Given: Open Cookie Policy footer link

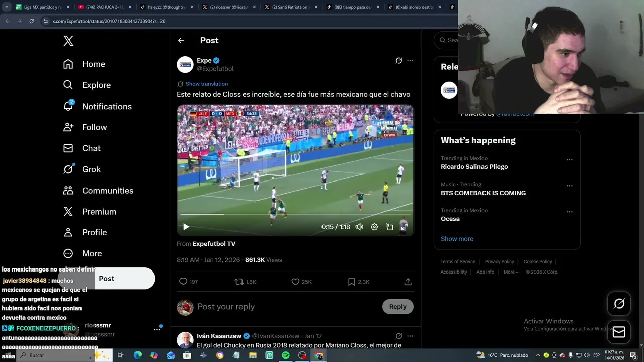Looking at the screenshot, I should point(537,262).
